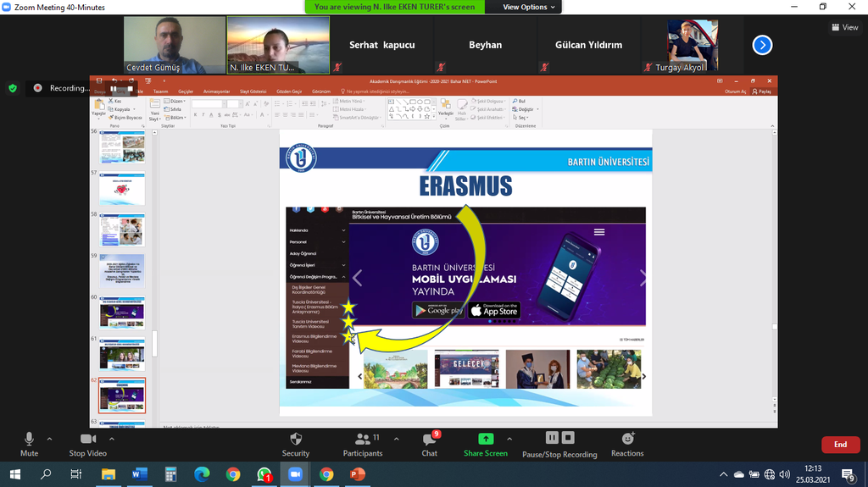Select slide 59 thumbnail
Screen dimensions: 868x487
(x=122, y=271)
